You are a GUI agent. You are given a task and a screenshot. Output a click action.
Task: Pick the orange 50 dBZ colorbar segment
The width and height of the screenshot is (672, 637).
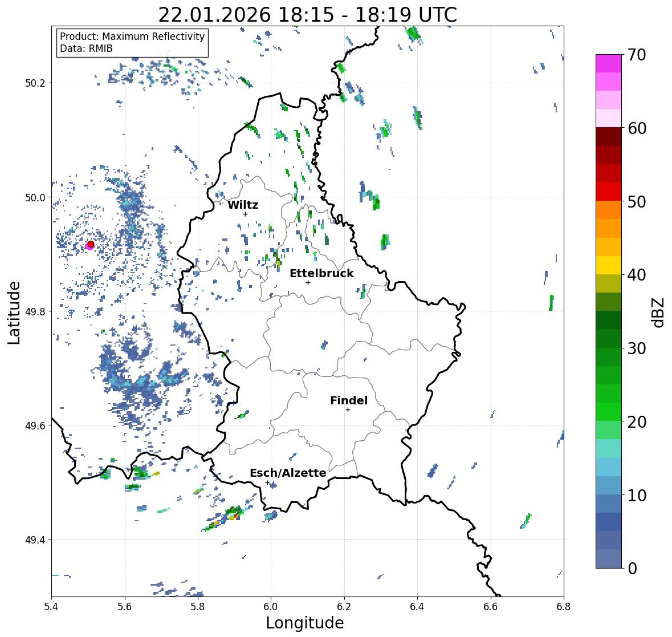[609, 210]
